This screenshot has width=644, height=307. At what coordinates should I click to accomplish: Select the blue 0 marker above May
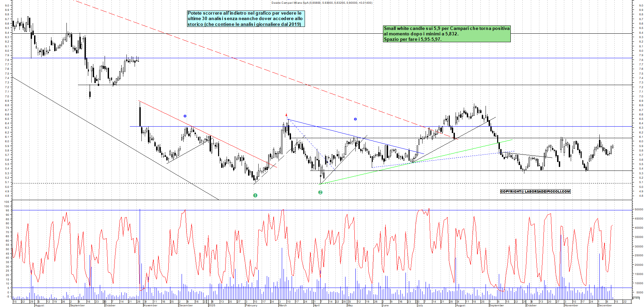(x=355, y=119)
